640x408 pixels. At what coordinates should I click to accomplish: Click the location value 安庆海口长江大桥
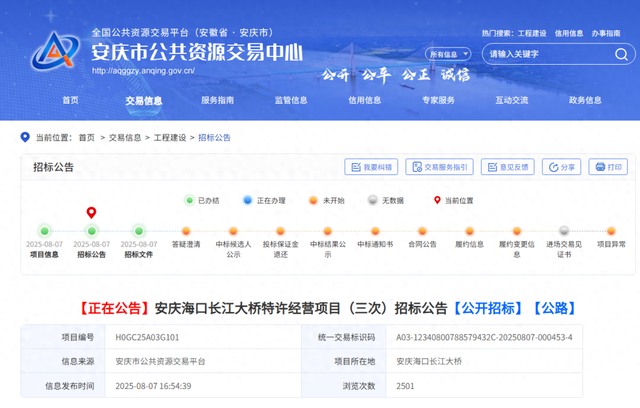[x=429, y=361]
